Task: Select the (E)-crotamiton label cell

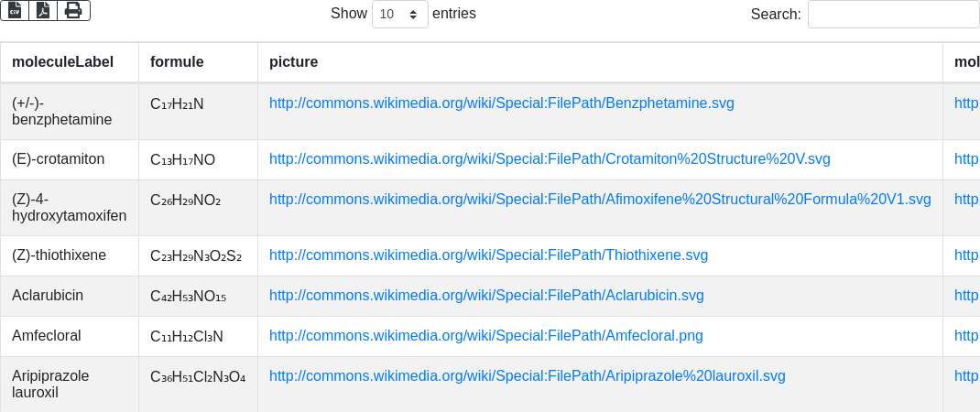Action: tap(59, 159)
